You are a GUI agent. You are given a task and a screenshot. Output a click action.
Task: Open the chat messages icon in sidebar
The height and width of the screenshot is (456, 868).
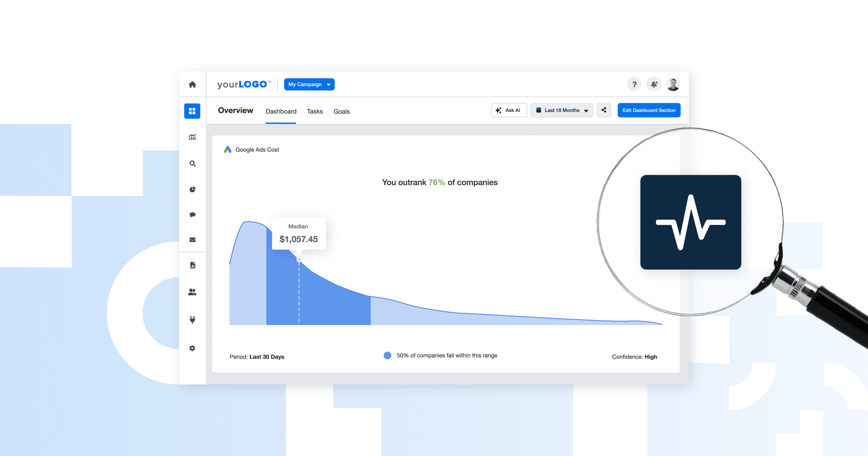point(192,214)
